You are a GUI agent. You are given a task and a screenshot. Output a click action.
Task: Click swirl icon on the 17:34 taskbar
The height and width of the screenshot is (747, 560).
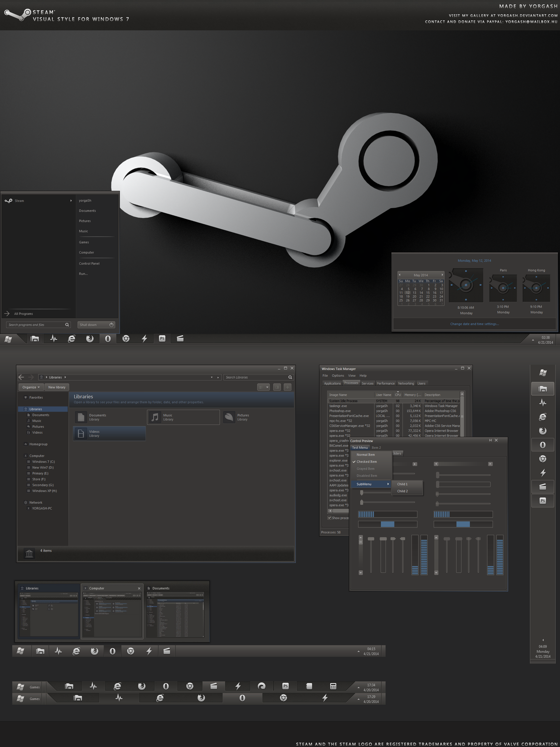click(x=261, y=686)
